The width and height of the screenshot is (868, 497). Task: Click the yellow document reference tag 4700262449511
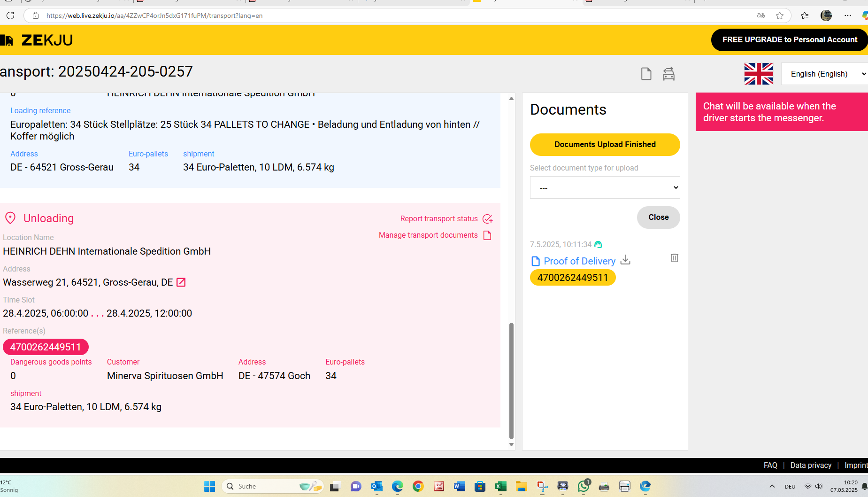pos(573,278)
